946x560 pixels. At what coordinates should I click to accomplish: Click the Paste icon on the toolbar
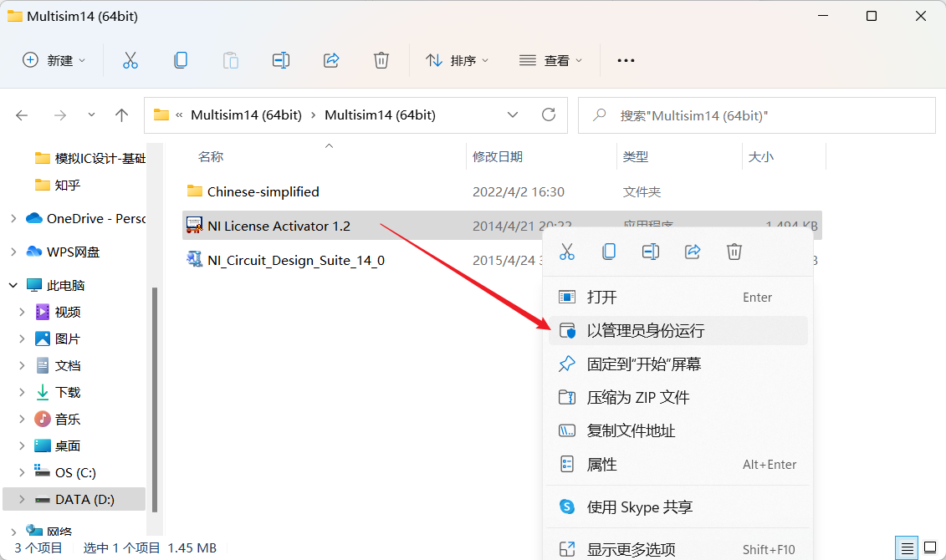(x=230, y=59)
